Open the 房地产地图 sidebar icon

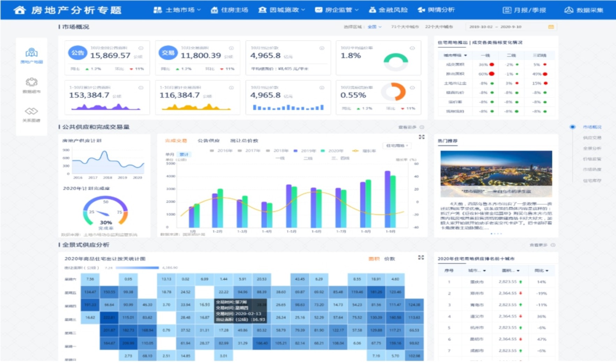[31, 53]
